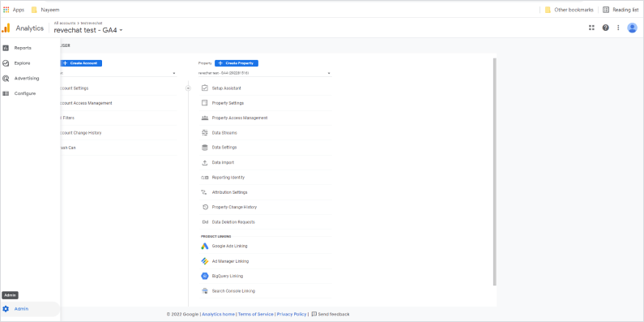The height and width of the screenshot is (322, 644).
Task: Open the Configure section icon
Action: (x=6, y=93)
